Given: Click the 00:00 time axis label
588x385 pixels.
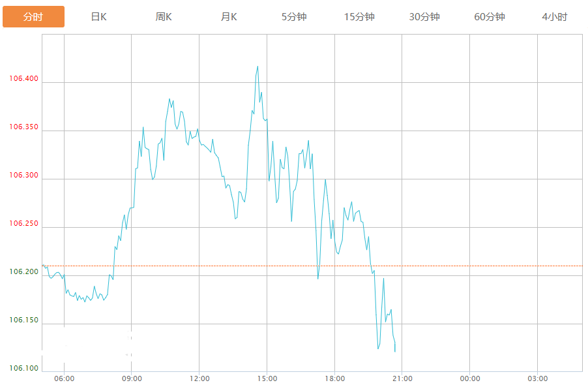Looking at the screenshot, I should coord(470,378).
